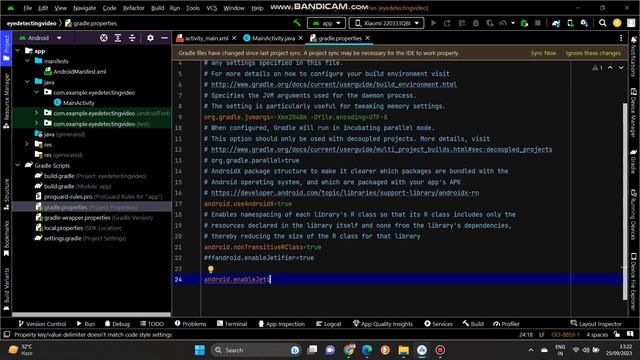
Task: Click the editor tabs three-dot menu
Action: [x=621, y=38]
